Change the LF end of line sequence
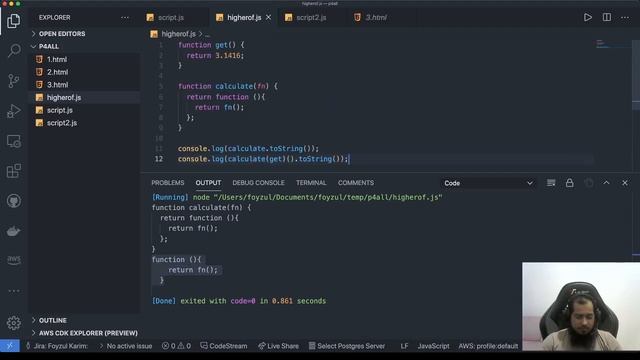Screen dimensions: 640x360 coord(404,346)
